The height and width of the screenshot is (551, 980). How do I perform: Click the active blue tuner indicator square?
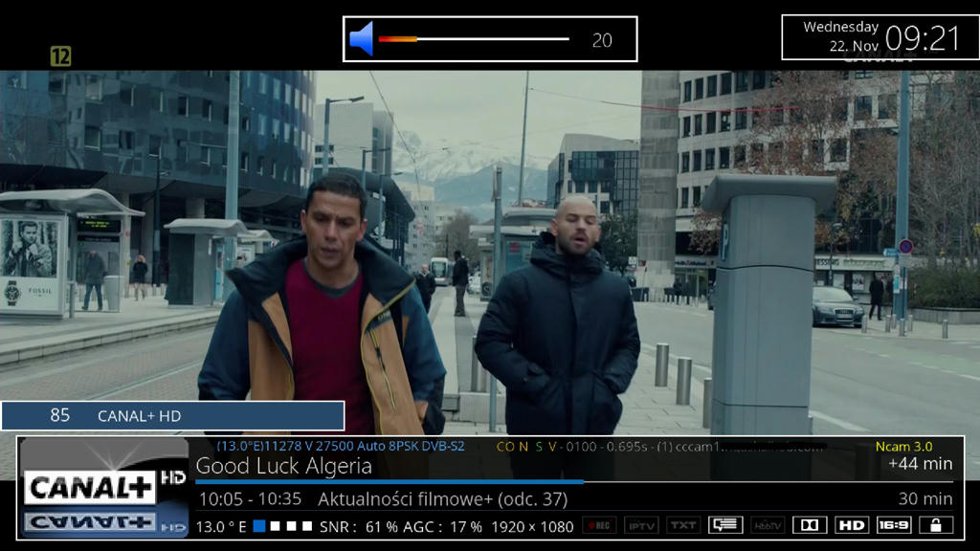click(258, 526)
